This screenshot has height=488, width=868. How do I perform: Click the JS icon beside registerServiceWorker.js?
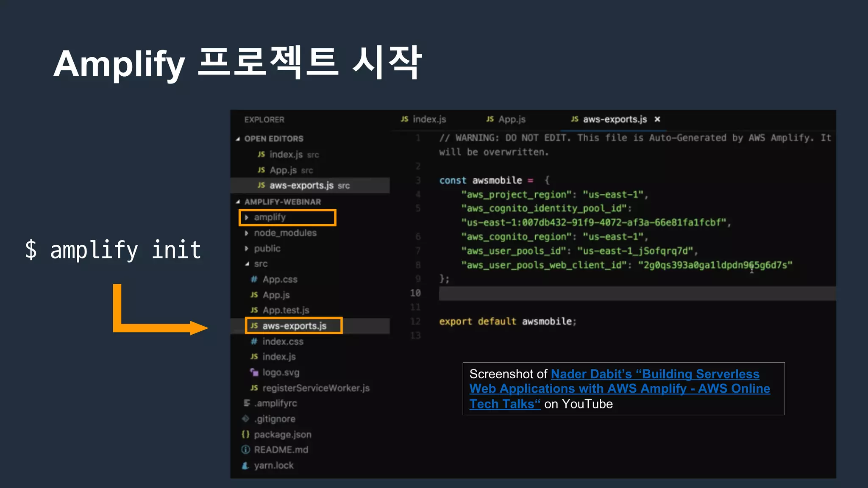coord(254,388)
